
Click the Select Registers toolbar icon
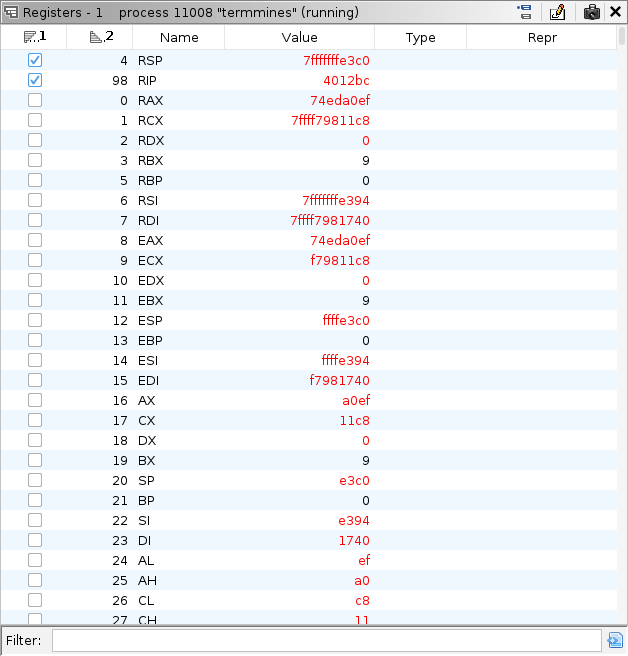(524, 12)
